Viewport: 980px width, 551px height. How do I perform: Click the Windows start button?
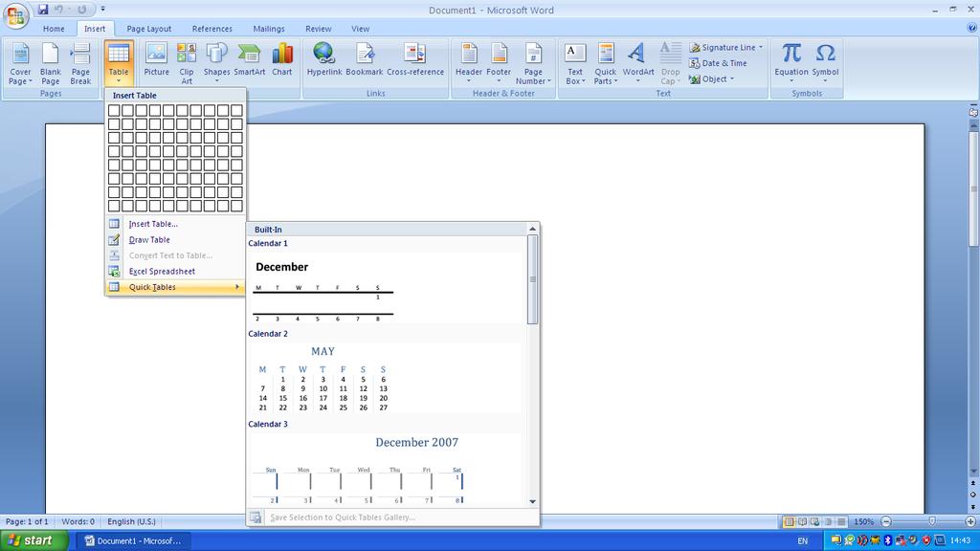(34, 540)
